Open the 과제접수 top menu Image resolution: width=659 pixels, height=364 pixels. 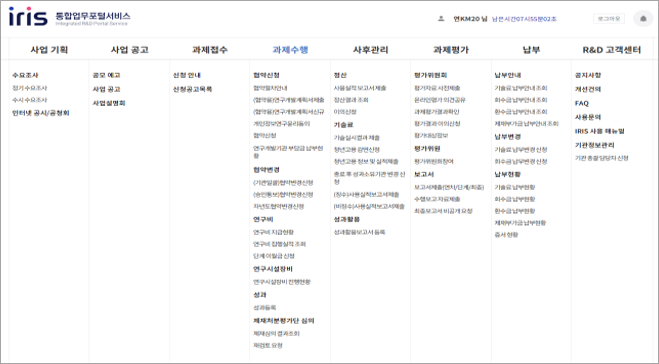(210, 50)
